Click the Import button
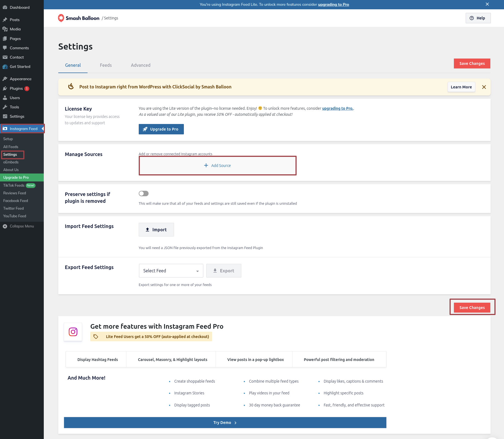This screenshot has height=439, width=504. [156, 230]
